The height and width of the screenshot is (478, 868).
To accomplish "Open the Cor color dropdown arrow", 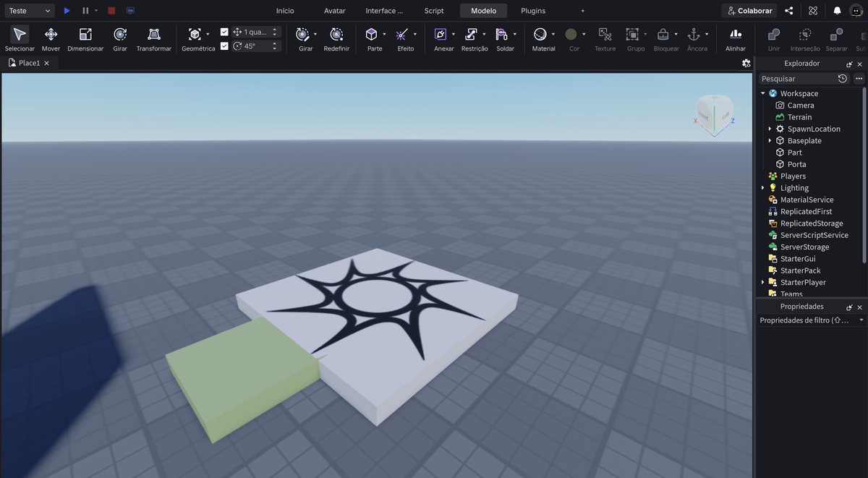I will tap(584, 34).
